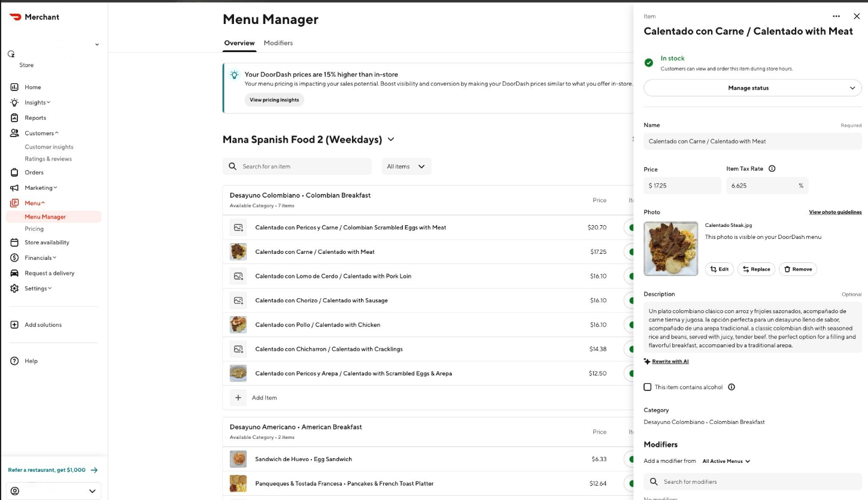Click the magnifier icon in modifiers search
This screenshot has height=500, width=868.
[x=654, y=481]
